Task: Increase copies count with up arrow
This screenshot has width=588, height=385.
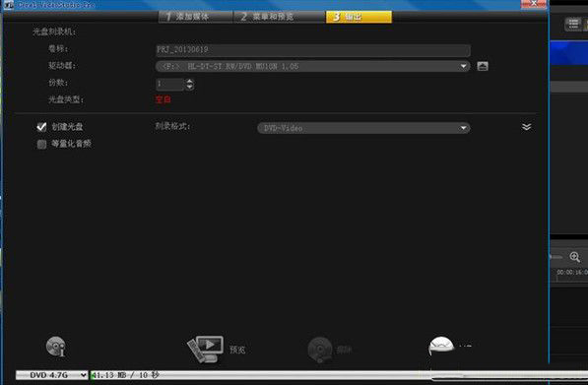Action: 190,81
